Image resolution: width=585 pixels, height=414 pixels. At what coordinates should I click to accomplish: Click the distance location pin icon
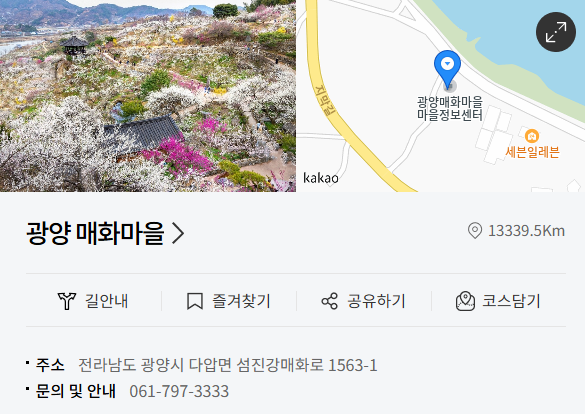[475, 231]
